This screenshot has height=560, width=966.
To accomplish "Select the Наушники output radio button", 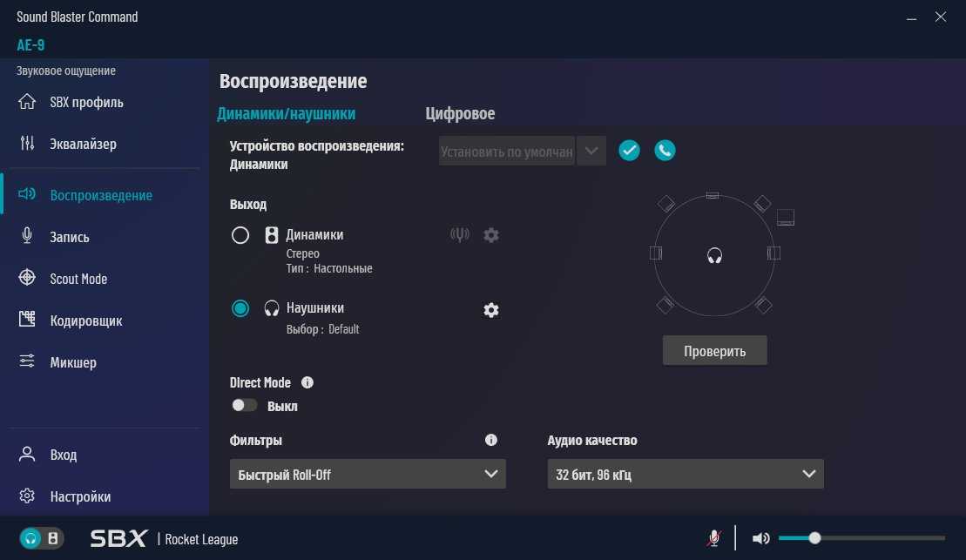I will coord(240,308).
